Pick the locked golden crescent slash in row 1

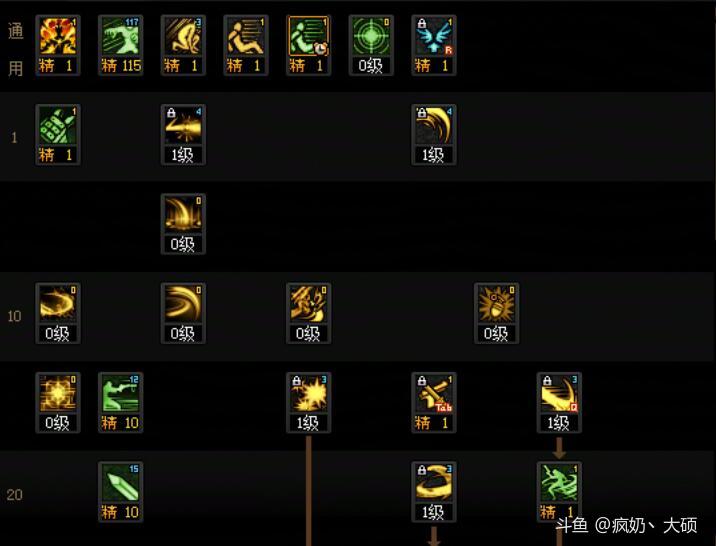pyautogui.click(x=434, y=135)
